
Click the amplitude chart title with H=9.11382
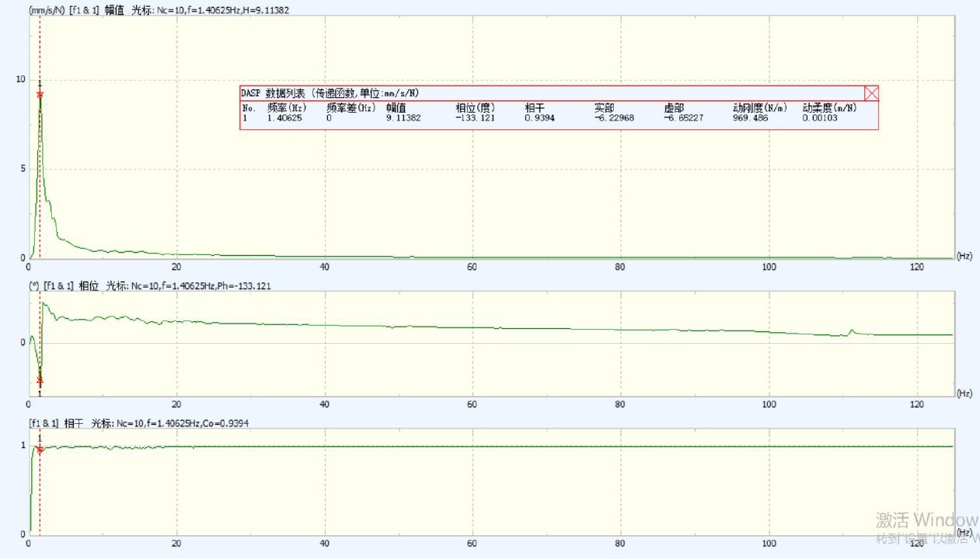[160, 10]
